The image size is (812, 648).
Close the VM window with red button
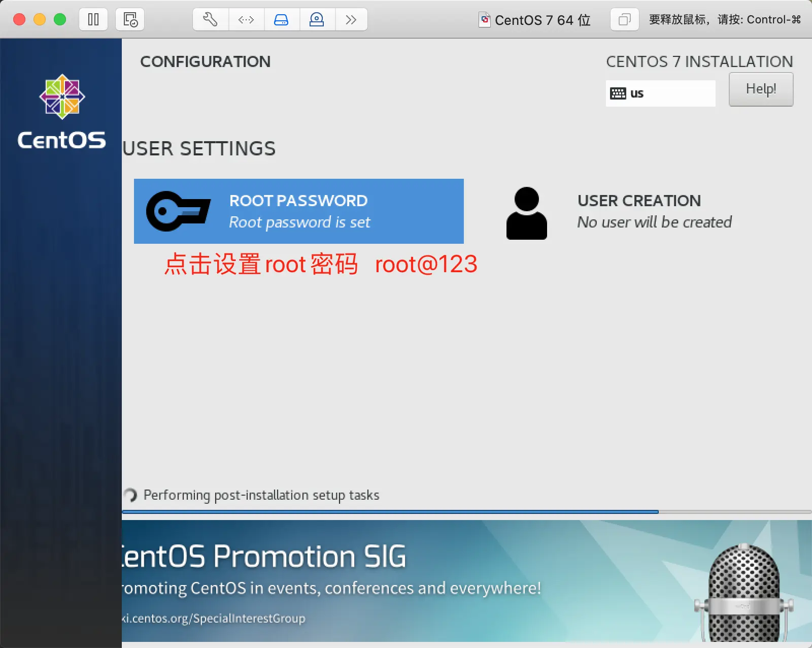tap(19, 19)
